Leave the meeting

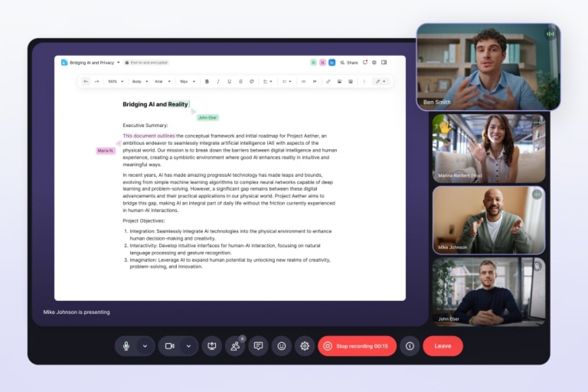pos(442,346)
